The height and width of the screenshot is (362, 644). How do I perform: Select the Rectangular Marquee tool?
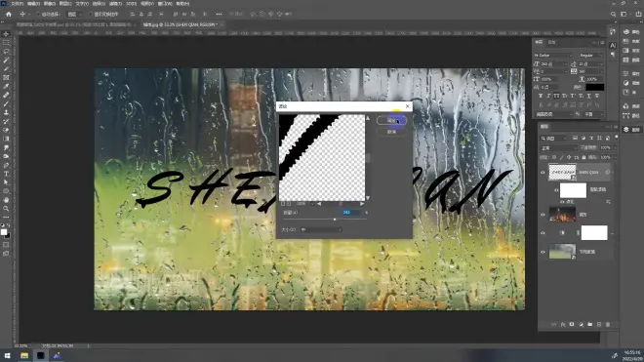pos(6,43)
